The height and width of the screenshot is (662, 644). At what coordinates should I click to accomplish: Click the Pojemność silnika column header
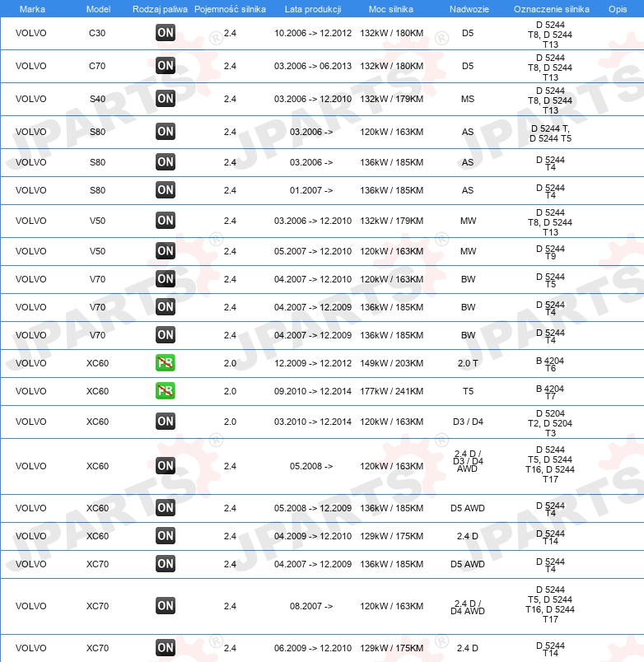click(x=230, y=9)
